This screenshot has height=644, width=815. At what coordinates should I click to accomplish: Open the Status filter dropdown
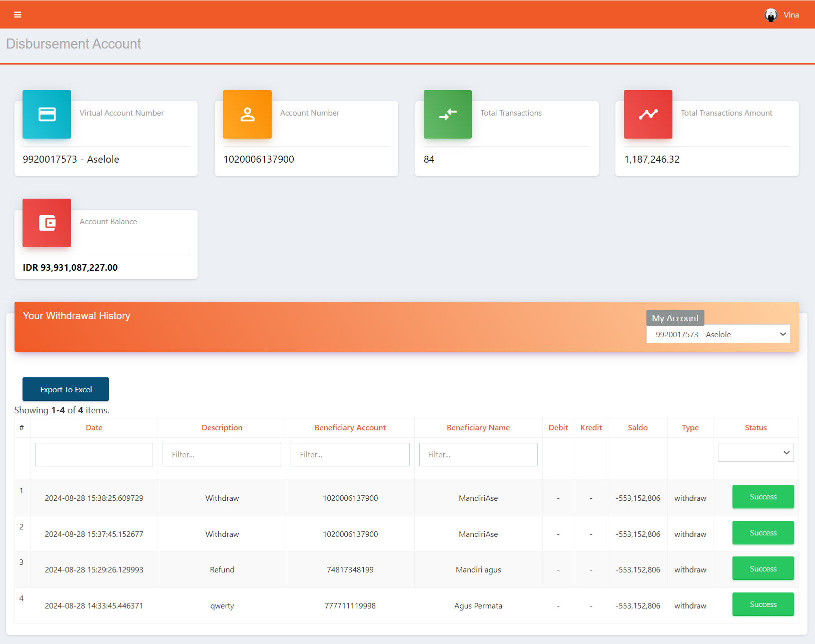[x=755, y=453]
